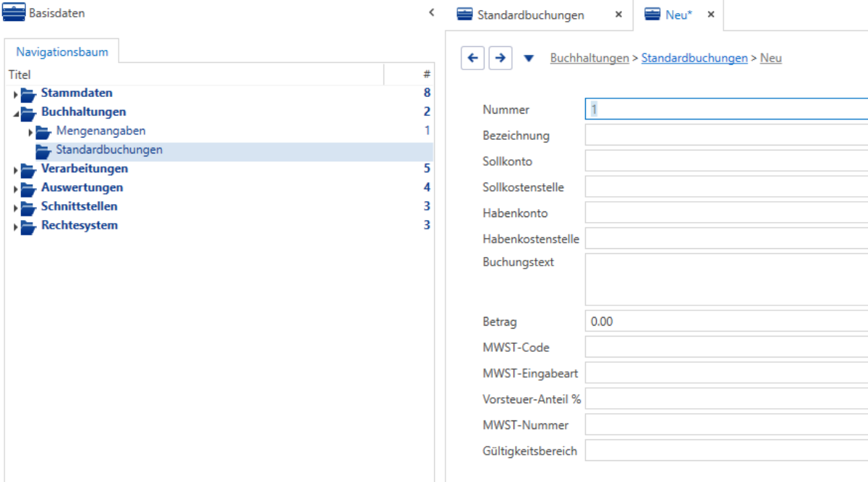Expand the Verarbeitungen tree node
The width and height of the screenshot is (868, 482).
[15, 169]
